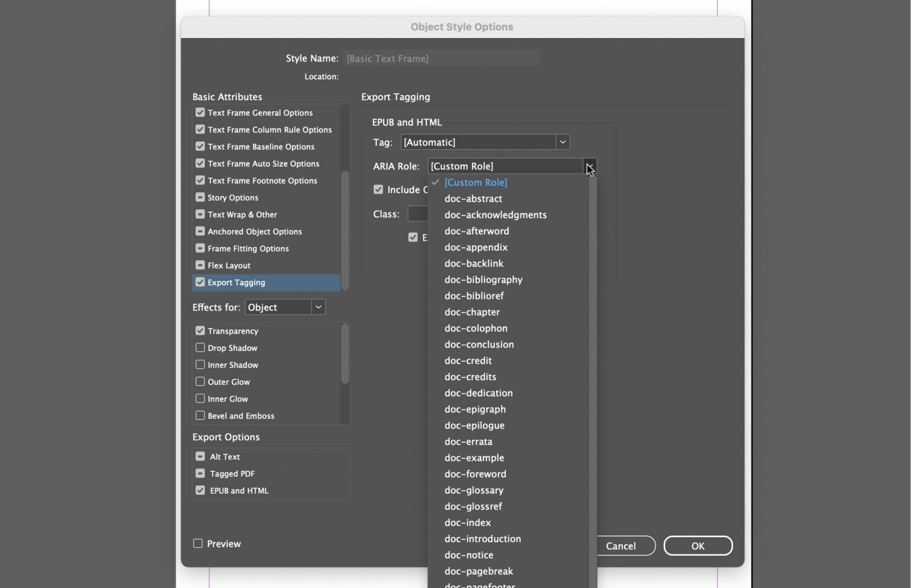Toggle the Alt Text export option
911x588 pixels.
(x=200, y=457)
